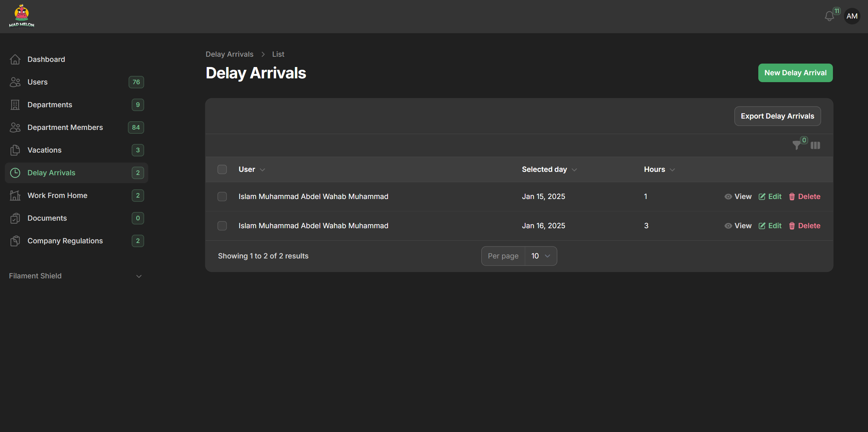The image size is (868, 432).
Task: Click the Delay Arrivals breadcrumb link
Action: (229, 54)
